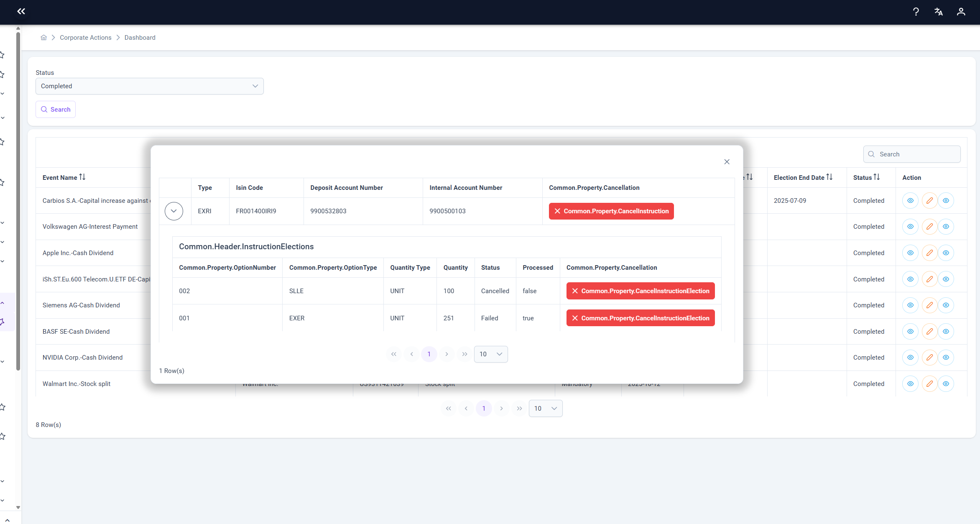Sort by Event Name column
980x524 pixels.
[82, 177]
